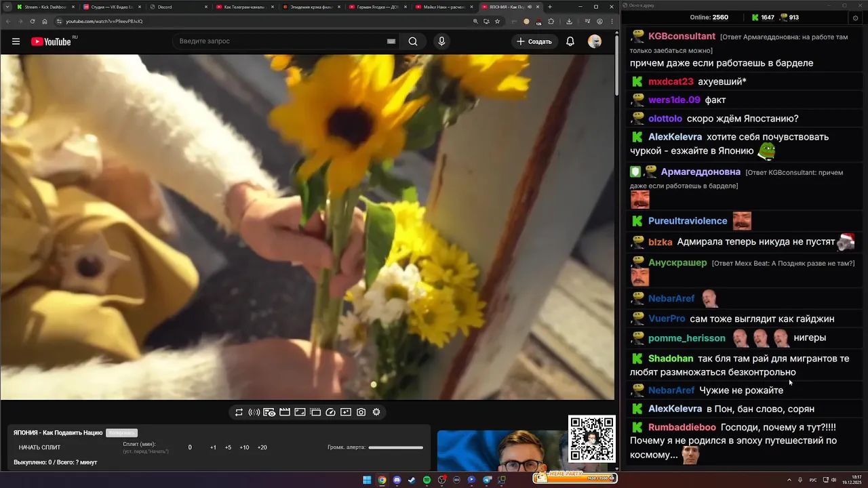Open the YouTube guide hamburger menu
The image size is (868, 488).
click(16, 41)
